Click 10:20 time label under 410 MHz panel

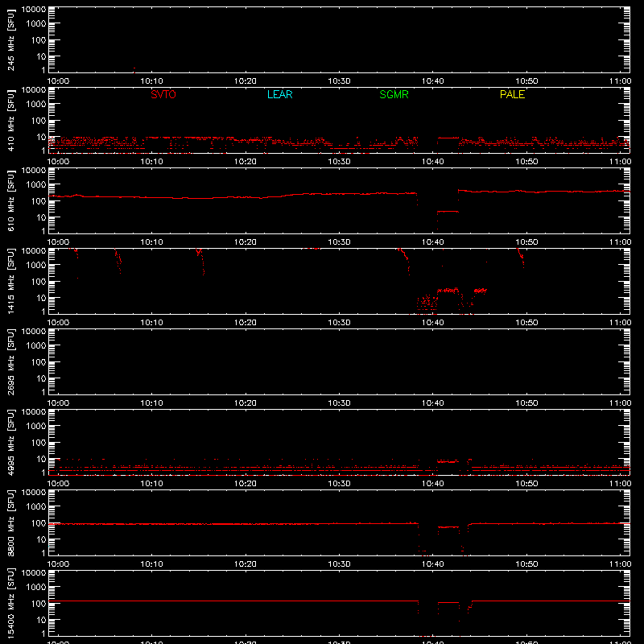(x=246, y=162)
